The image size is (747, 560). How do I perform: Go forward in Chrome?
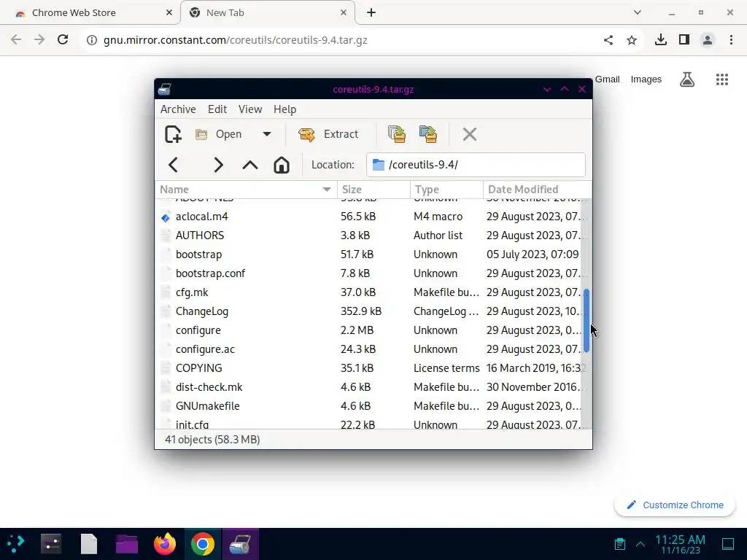[x=39, y=39]
